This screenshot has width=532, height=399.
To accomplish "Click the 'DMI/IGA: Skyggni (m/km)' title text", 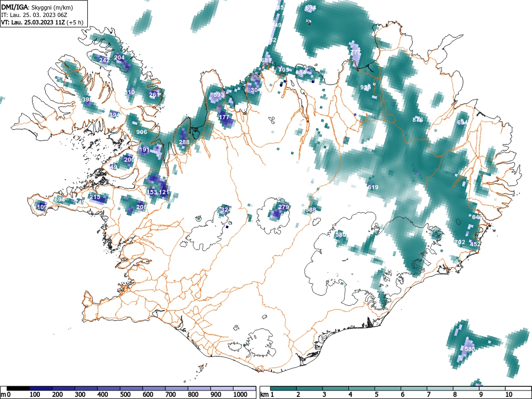I will 37,7.
